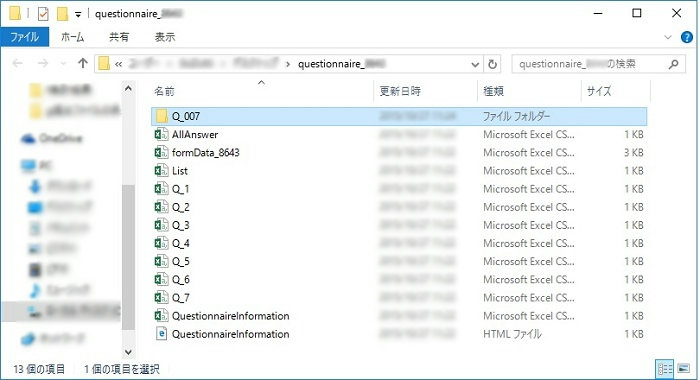Switch to the 表示 ribbon tab
This screenshot has height=380, width=700.
(x=165, y=38)
